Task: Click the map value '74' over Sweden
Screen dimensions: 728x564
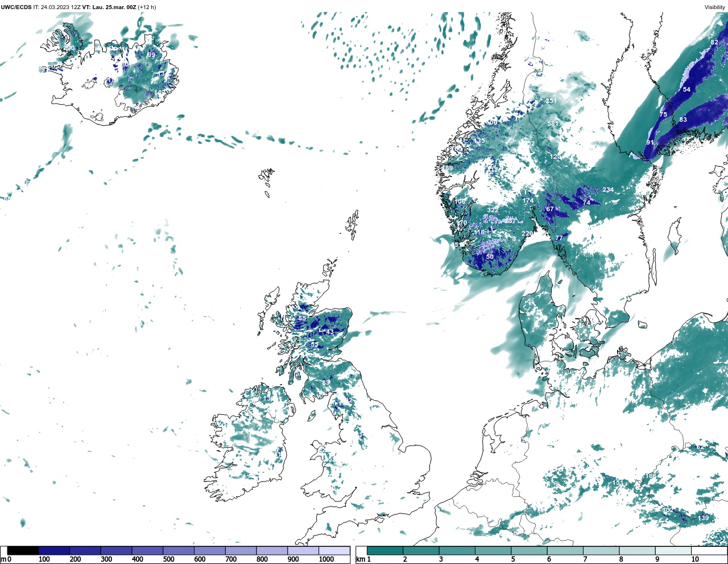Action: [x=586, y=203]
